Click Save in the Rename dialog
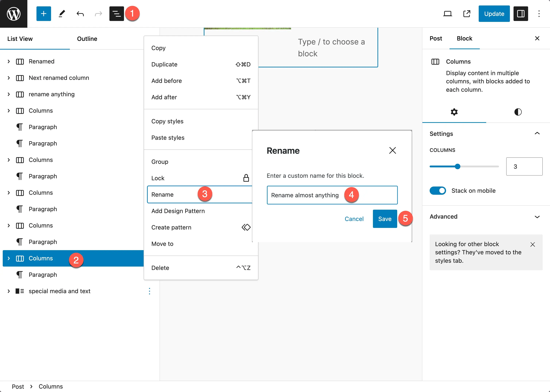This screenshot has height=392, width=550. click(384, 218)
